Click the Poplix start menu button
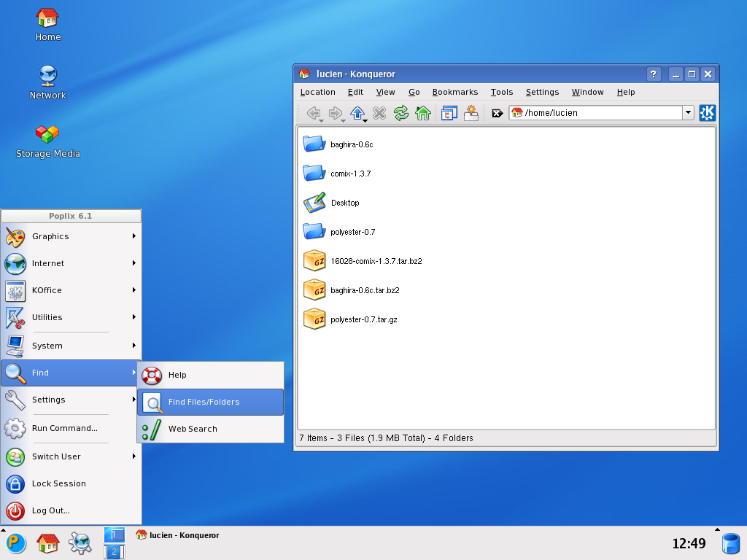The height and width of the screenshot is (560, 747). click(x=16, y=543)
